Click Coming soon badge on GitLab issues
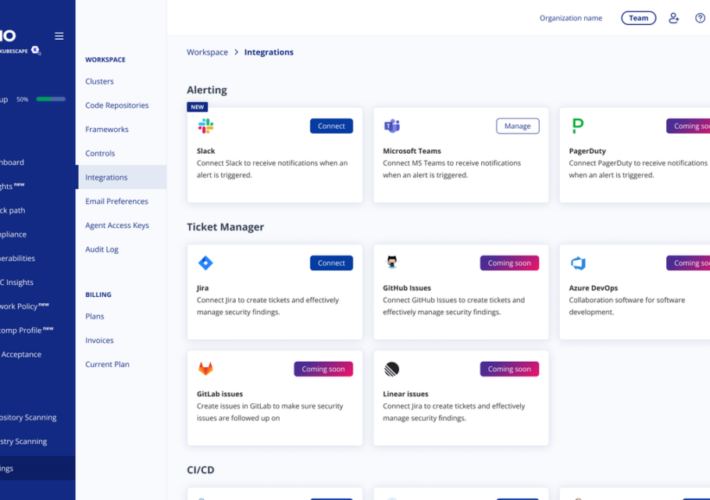 pos(323,369)
